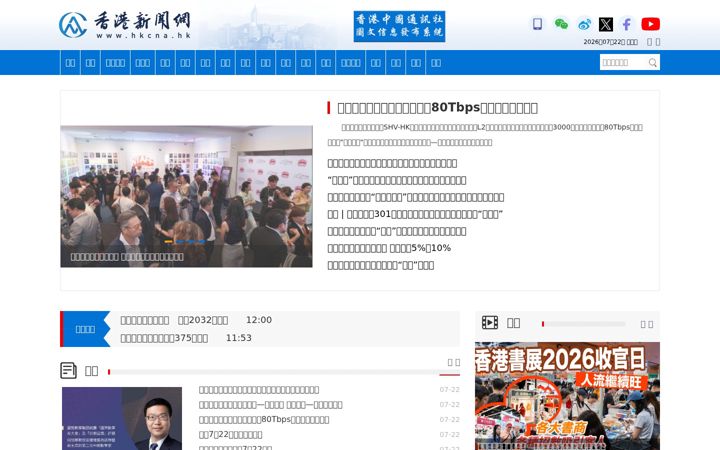Visit the Weibo icon link
720x450 pixels.
coord(584,24)
